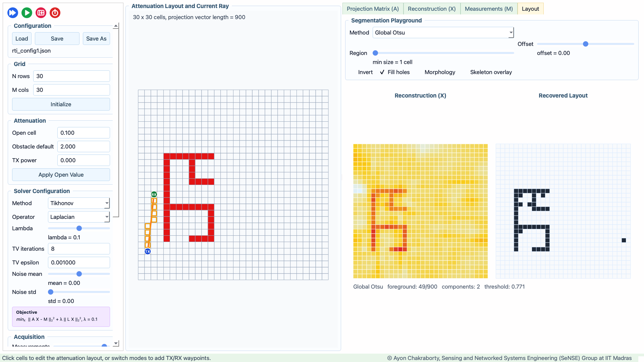The height and width of the screenshot is (362, 644).
Task: Click the Open cell attenuation field
Action: point(84,133)
